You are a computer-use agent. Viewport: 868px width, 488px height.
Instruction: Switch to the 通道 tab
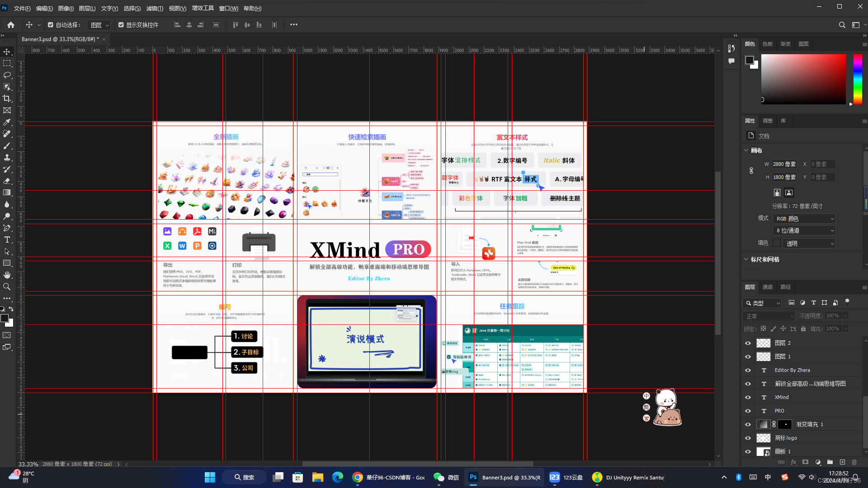768,286
